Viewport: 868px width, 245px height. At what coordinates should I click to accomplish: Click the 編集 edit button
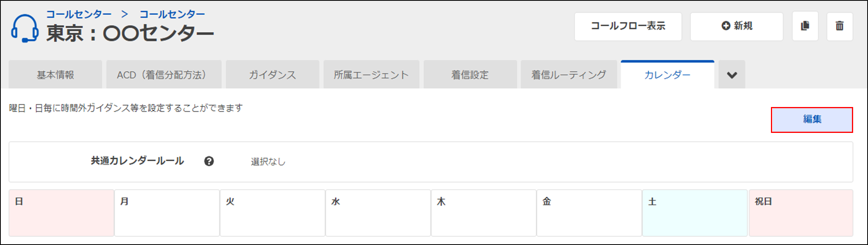point(812,120)
